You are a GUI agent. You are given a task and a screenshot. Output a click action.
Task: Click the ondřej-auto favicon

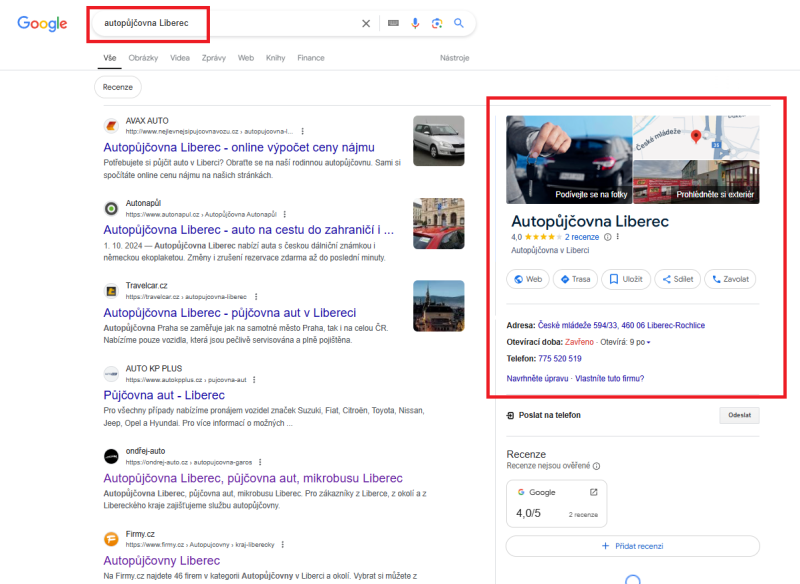[x=111, y=456]
